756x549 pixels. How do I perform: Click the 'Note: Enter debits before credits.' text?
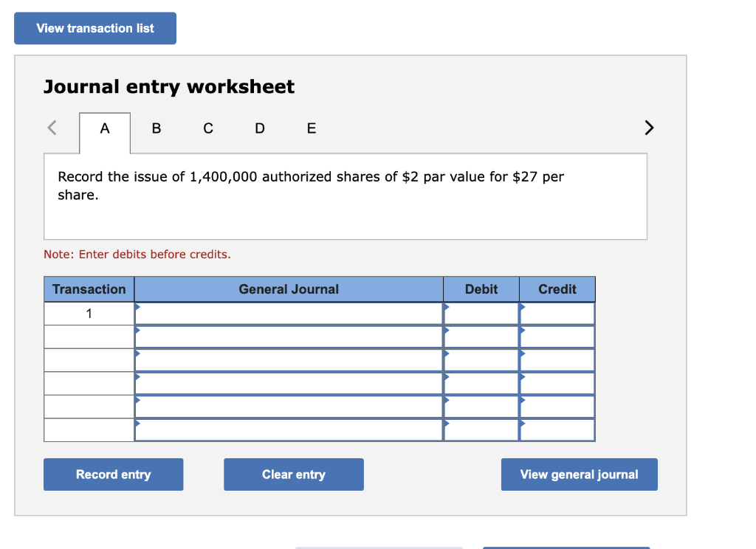point(137,255)
